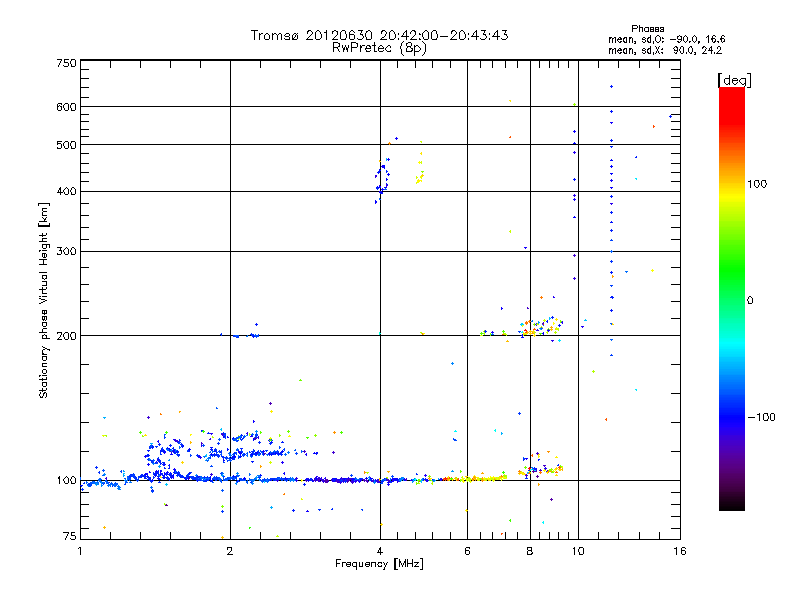800x600 pixels.
Task: Click the x-axis '16' frequency label
Action: tap(680, 551)
